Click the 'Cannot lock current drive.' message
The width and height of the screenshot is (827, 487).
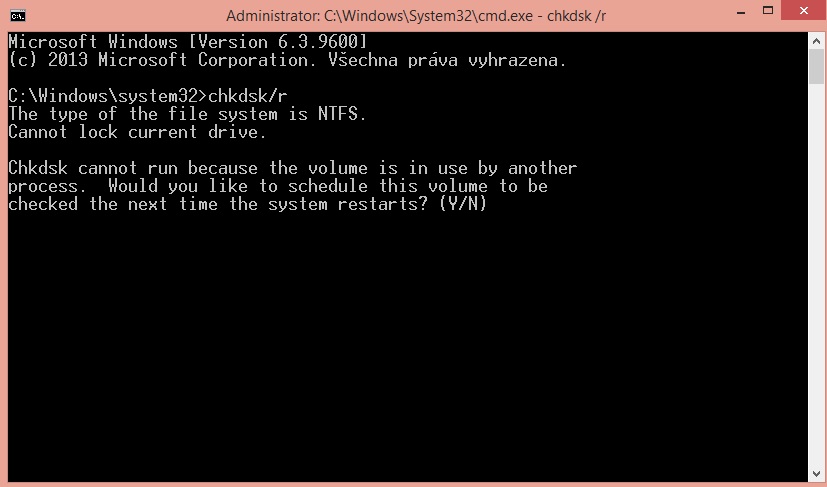coord(137,132)
